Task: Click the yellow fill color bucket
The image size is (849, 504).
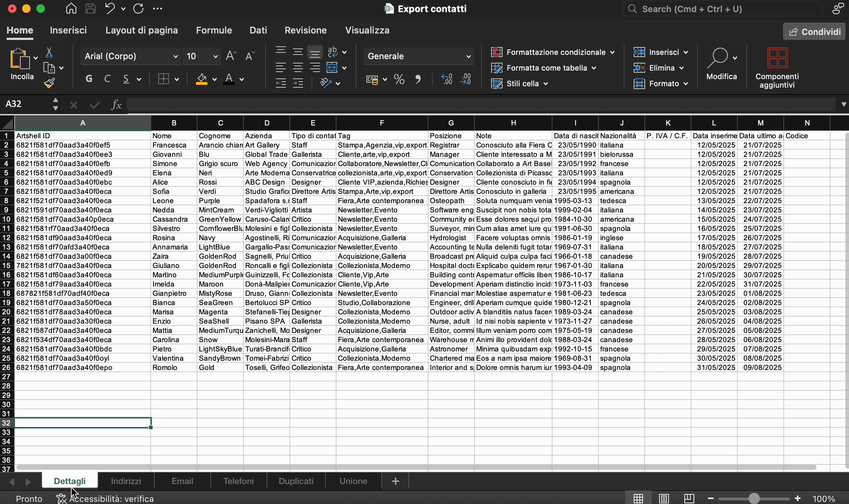Action: tap(202, 79)
